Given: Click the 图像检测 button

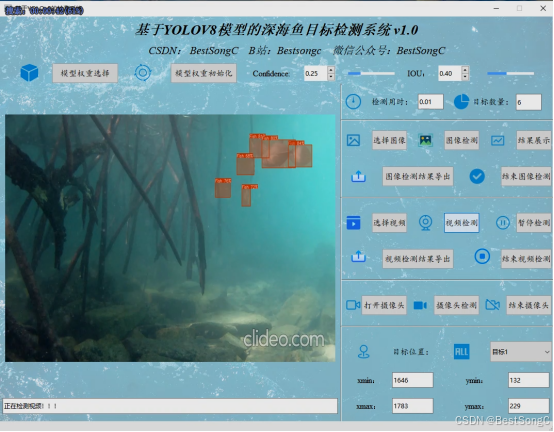Looking at the screenshot, I should pos(462,140).
